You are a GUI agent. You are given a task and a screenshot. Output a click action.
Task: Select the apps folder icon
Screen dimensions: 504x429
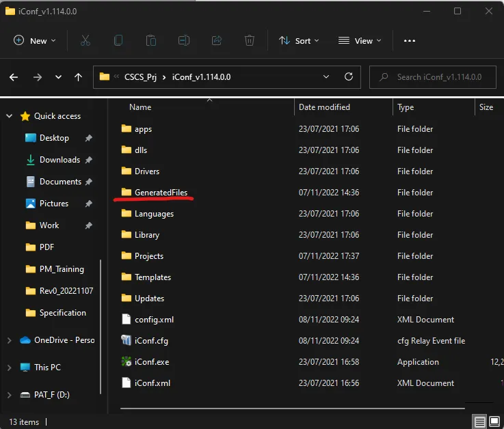click(127, 128)
